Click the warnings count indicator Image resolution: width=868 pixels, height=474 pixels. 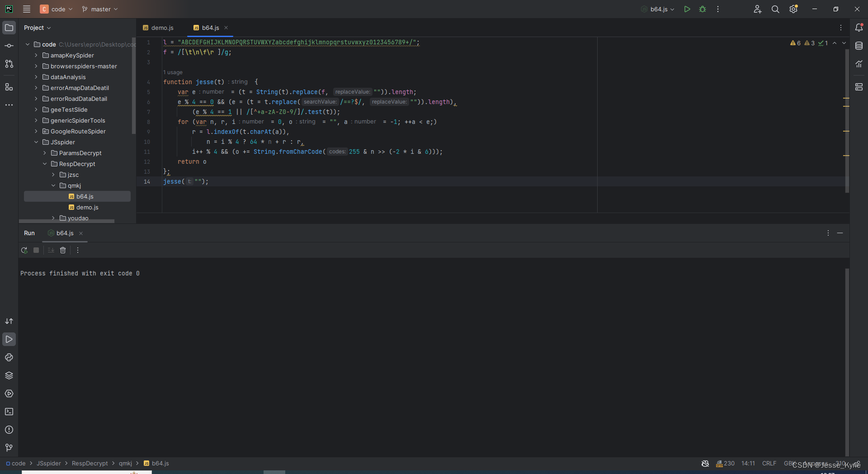796,43
